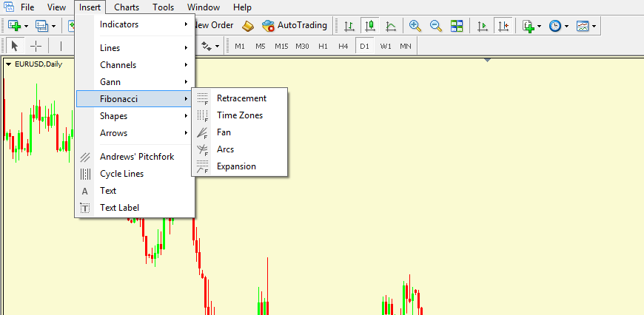Select the cursor arrow tool
644x315 pixels.
pyautogui.click(x=14, y=46)
